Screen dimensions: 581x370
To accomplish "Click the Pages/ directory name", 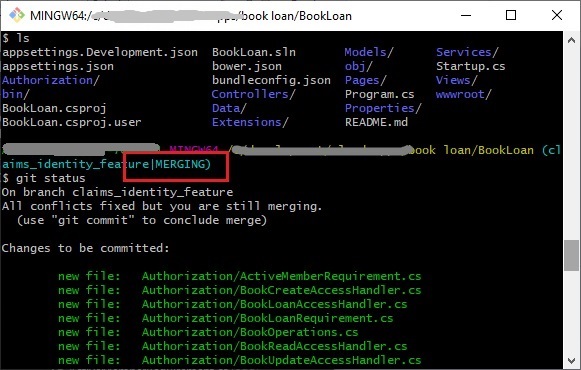I will (366, 80).
